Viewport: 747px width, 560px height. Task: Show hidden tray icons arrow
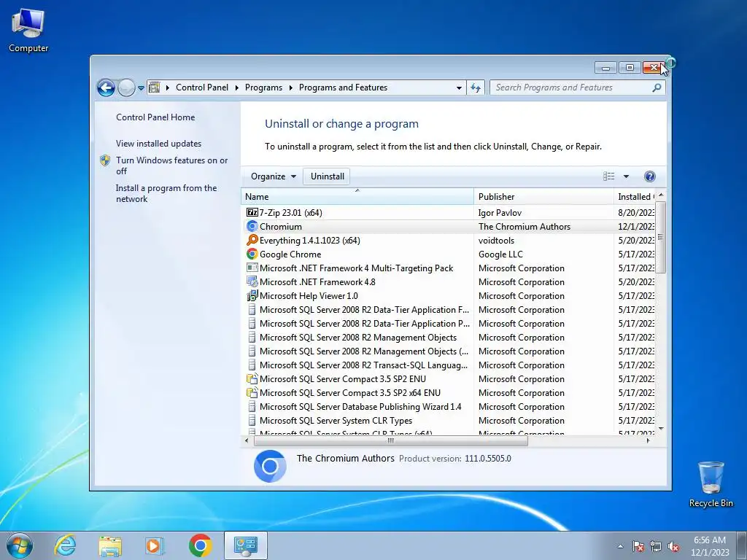click(x=620, y=546)
